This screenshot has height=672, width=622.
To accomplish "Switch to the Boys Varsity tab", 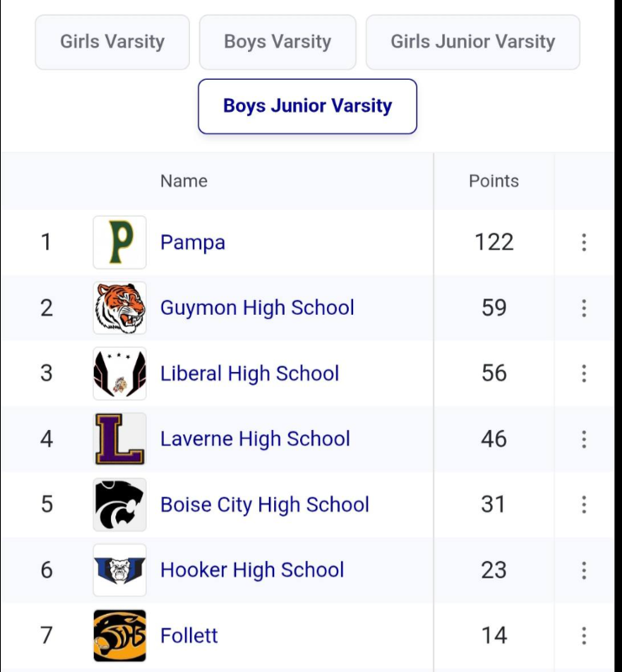I will [277, 42].
